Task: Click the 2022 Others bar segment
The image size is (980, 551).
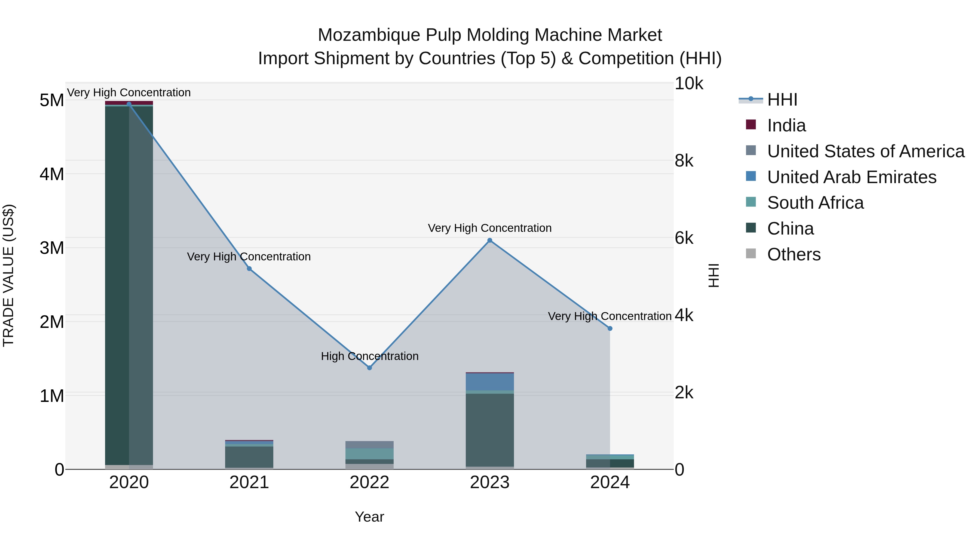Action: click(369, 467)
